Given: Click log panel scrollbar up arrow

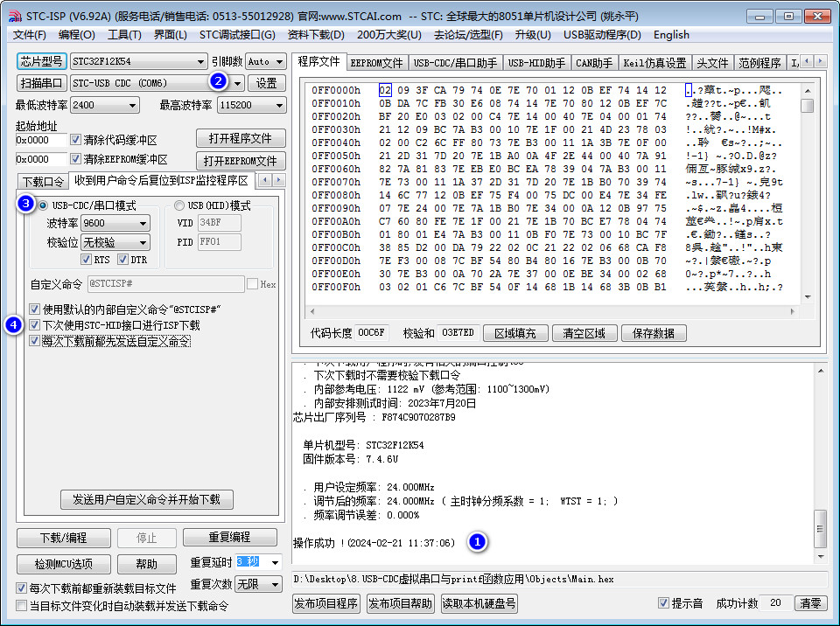Looking at the screenshot, I should coord(820,371).
